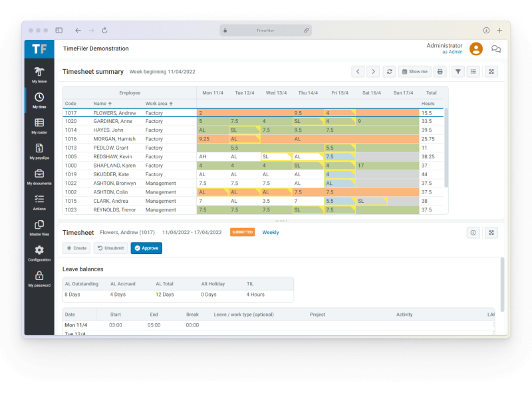
Task: Open the My documents sidebar section
Action: click(39, 177)
